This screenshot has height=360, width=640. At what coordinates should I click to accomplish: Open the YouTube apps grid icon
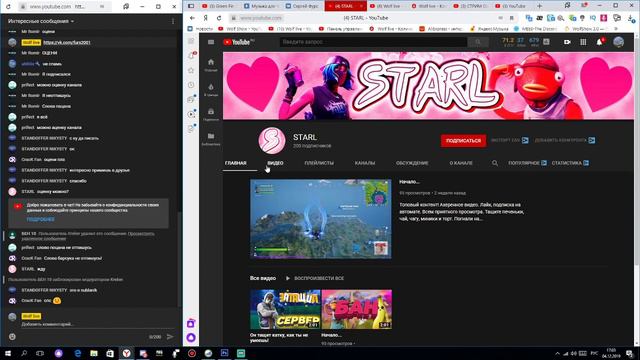[583, 42]
